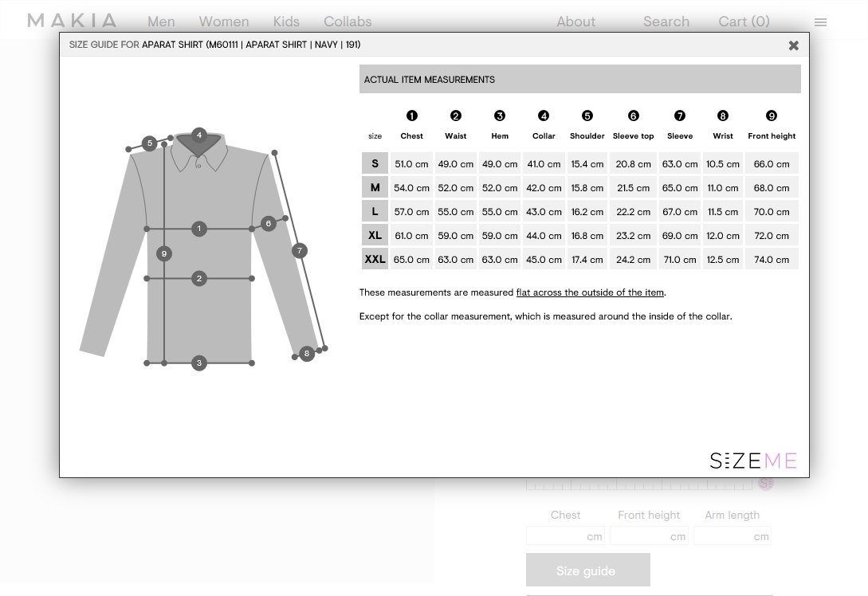Click the Sleeve top column header label

coord(634,136)
